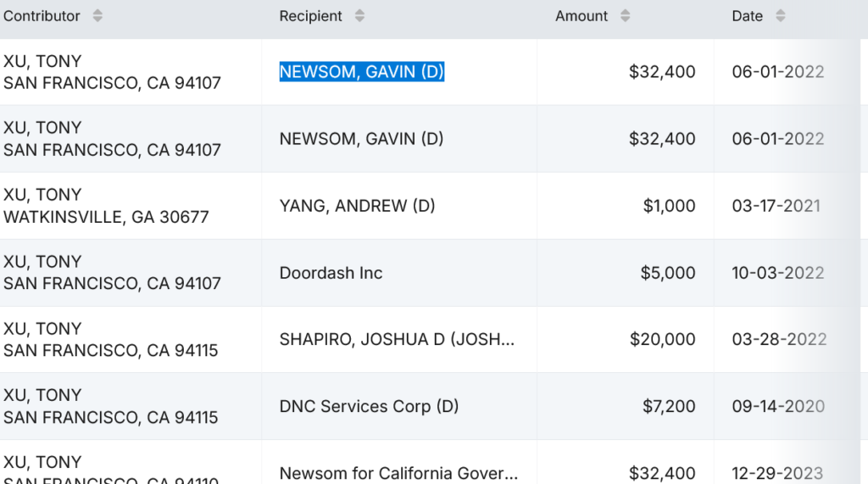Viewport: 868px width, 484px height.
Task: Click highlighted NEWSOM, GAVIN (D) recipient
Action: [x=362, y=72]
